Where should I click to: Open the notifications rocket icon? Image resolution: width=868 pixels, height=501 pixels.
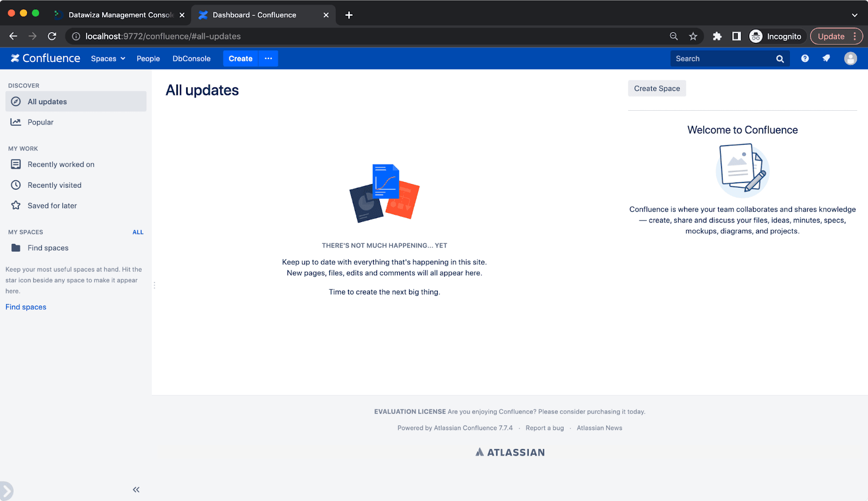[826, 58]
